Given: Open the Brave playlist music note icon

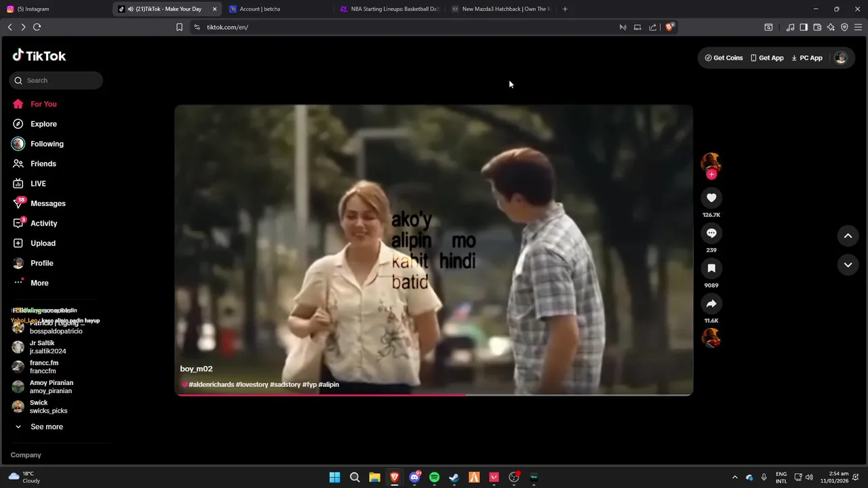Looking at the screenshot, I should tap(790, 27).
